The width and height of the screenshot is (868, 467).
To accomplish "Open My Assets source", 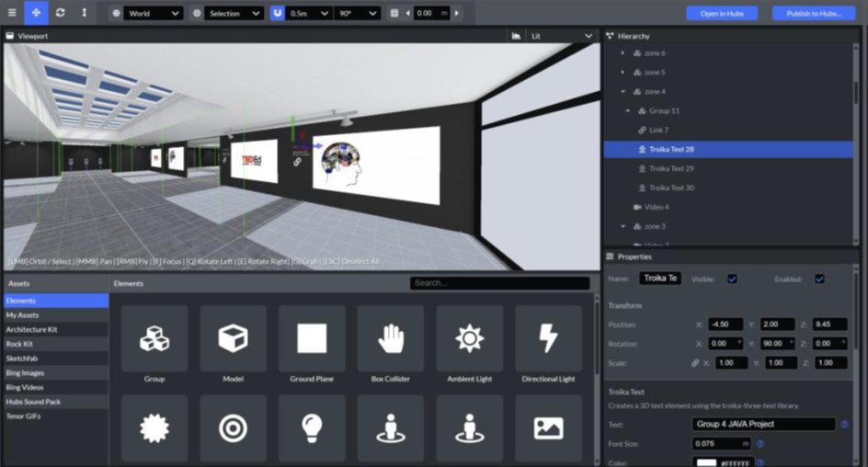I will point(56,314).
